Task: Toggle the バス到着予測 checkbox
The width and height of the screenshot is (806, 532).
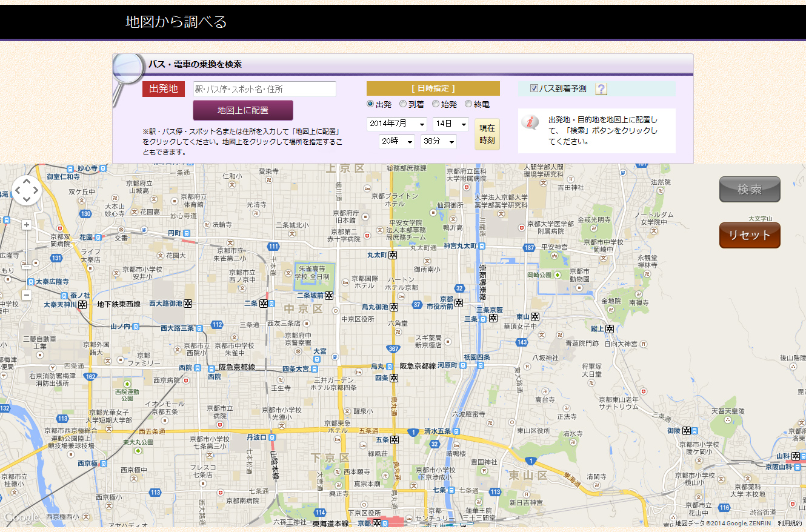Action: pyautogui.click(x=534, y=88)
